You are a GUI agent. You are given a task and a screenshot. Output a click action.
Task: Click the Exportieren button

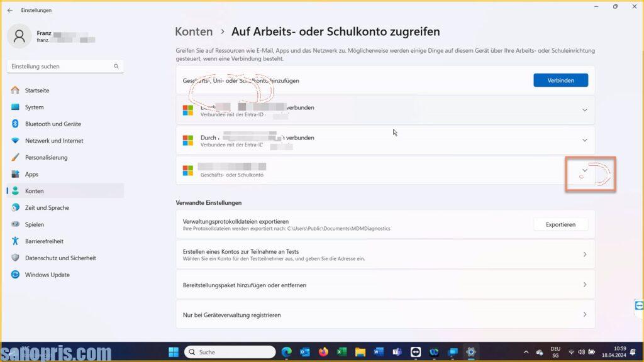[x=560, y=224]
